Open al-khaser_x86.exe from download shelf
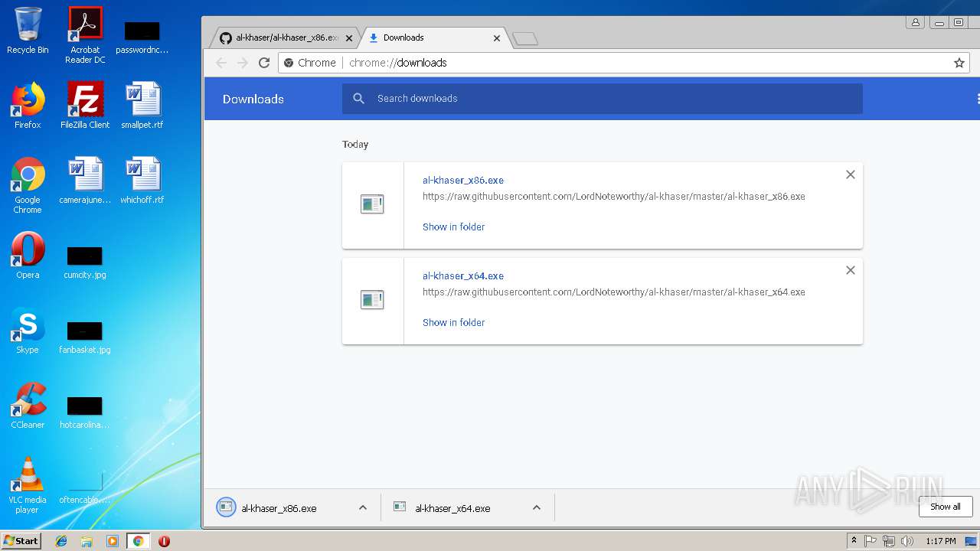The height and width of the screenshot is (551, 980). 279,508
